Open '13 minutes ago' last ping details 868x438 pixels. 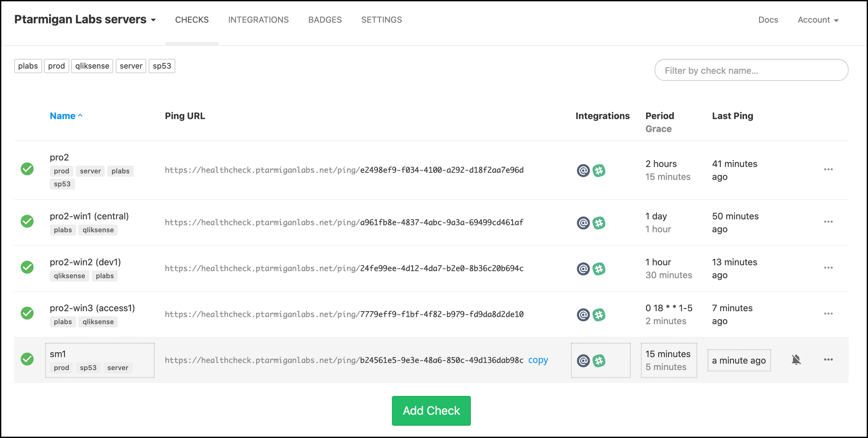[735, 269]
